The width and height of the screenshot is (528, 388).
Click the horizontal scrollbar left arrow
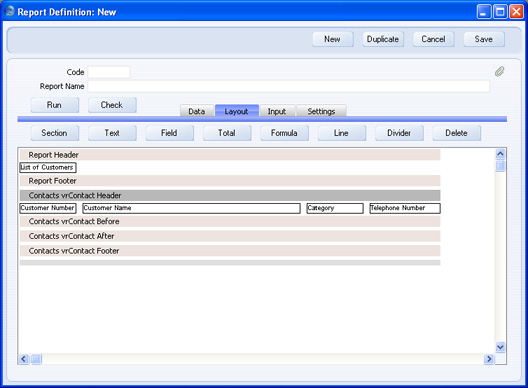23,359
